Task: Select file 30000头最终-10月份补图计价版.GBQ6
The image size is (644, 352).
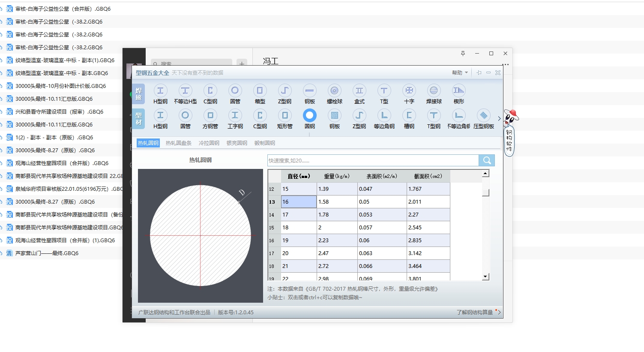Action: (60, 86)
